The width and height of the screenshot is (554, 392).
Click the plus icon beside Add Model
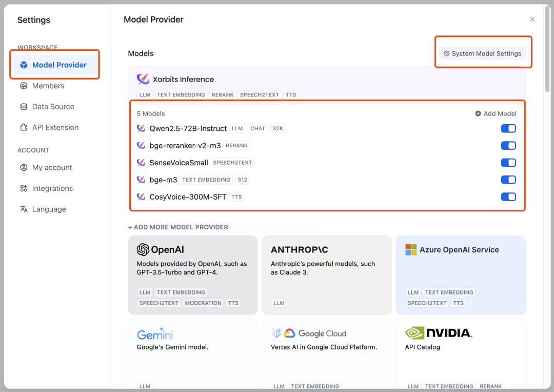coord(478,114)
